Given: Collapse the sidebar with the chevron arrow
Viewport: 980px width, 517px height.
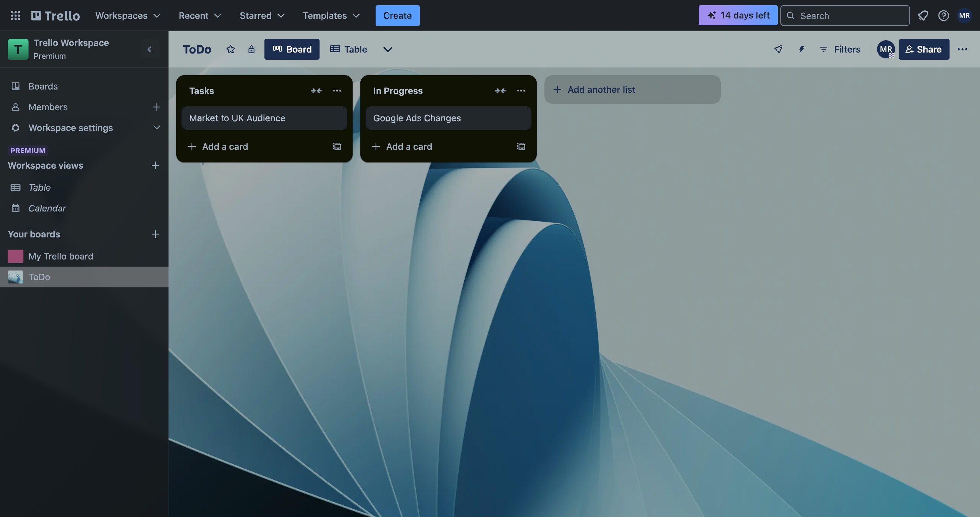Looking at the screenshot, I should click(x=149, y=49).
